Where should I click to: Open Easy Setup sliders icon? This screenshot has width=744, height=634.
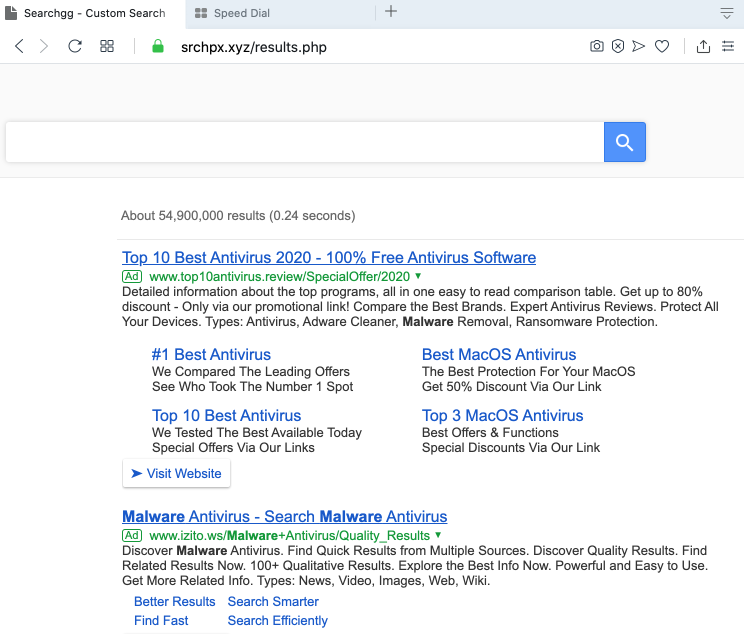pyautogui.click(x=728, y=46)
